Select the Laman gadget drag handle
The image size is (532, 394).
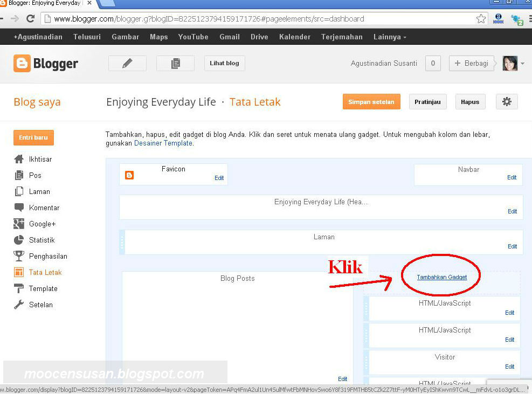[x=122, y=243]
